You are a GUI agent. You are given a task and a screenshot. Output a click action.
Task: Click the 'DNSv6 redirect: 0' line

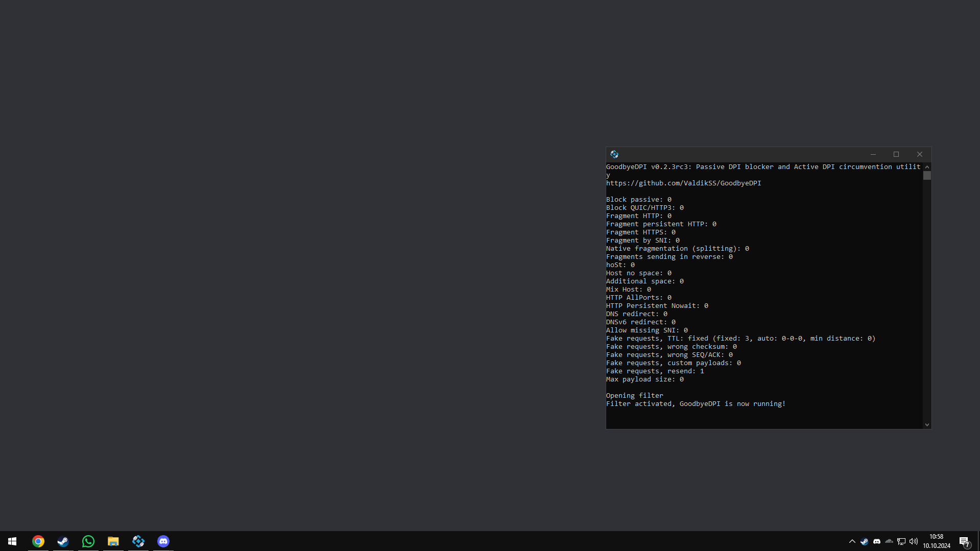click(x=641, y=322)
